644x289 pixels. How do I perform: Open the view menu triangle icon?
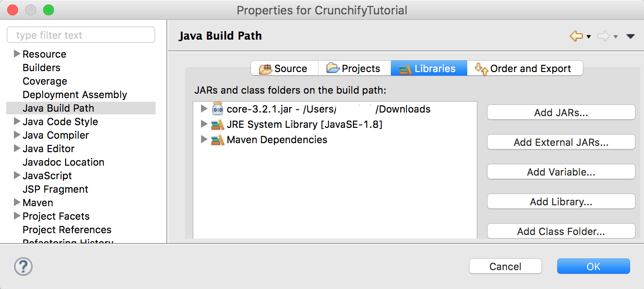pyautogui.click(x=631, y=36)
